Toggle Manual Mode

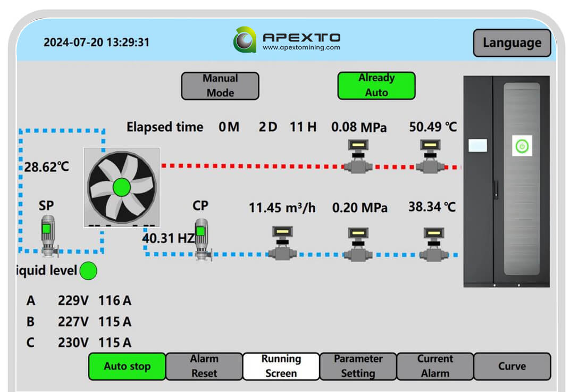tap(219, 86)
